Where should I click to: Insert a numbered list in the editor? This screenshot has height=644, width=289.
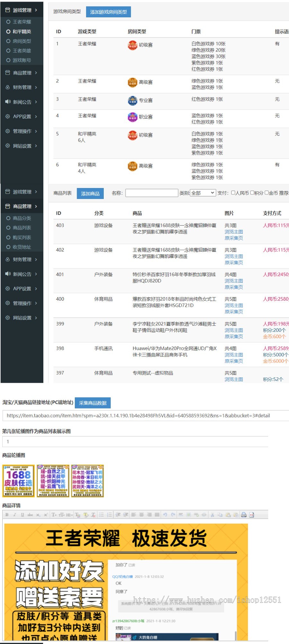[109, 515]
